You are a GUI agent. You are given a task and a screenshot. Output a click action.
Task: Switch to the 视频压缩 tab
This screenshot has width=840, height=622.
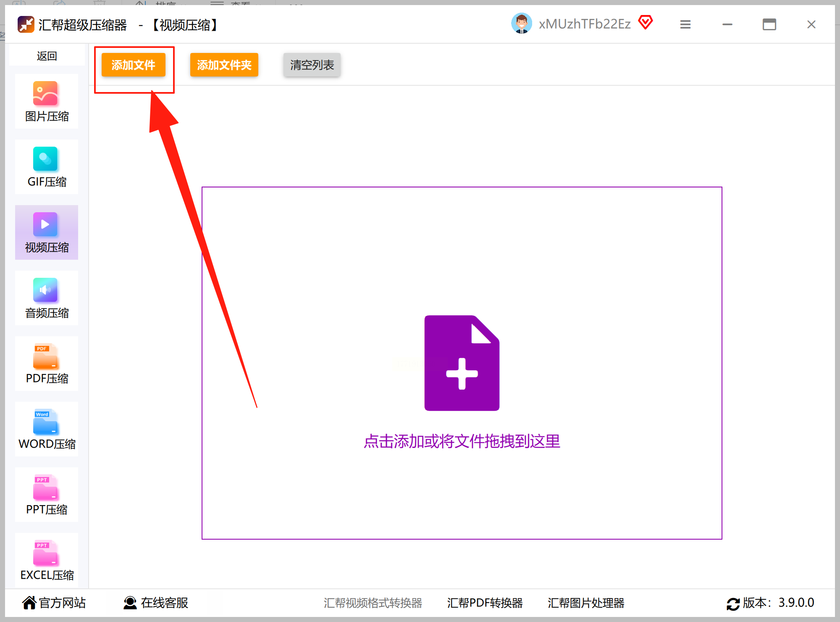46,232
